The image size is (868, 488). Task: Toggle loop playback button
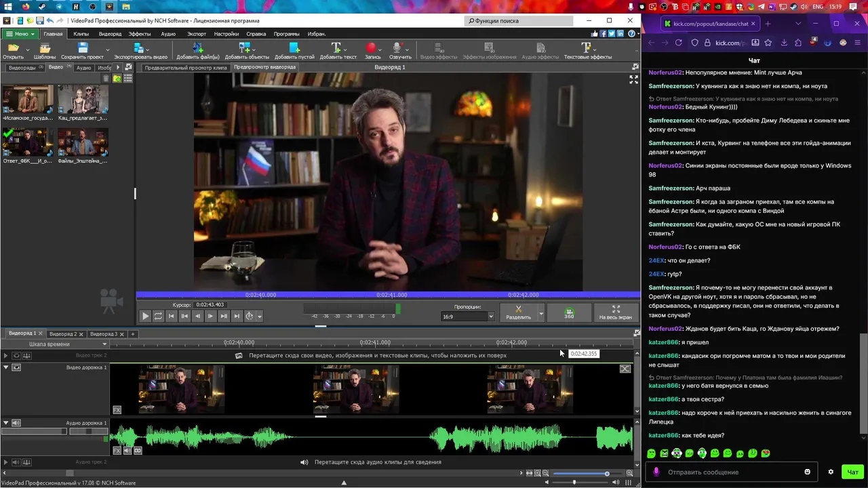(x=158, y=316)
